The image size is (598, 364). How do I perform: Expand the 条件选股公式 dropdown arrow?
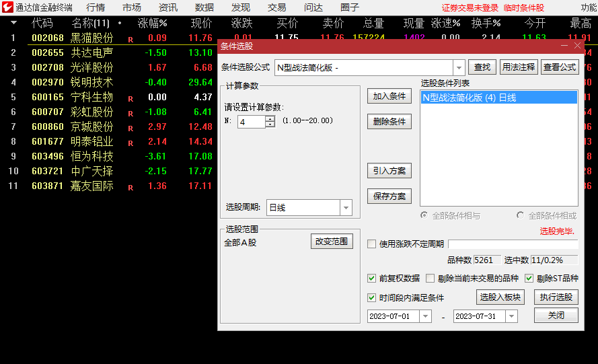(459, 67)
